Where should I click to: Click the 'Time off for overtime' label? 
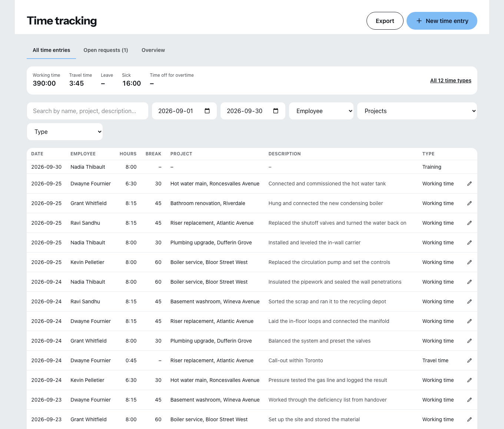172,75
